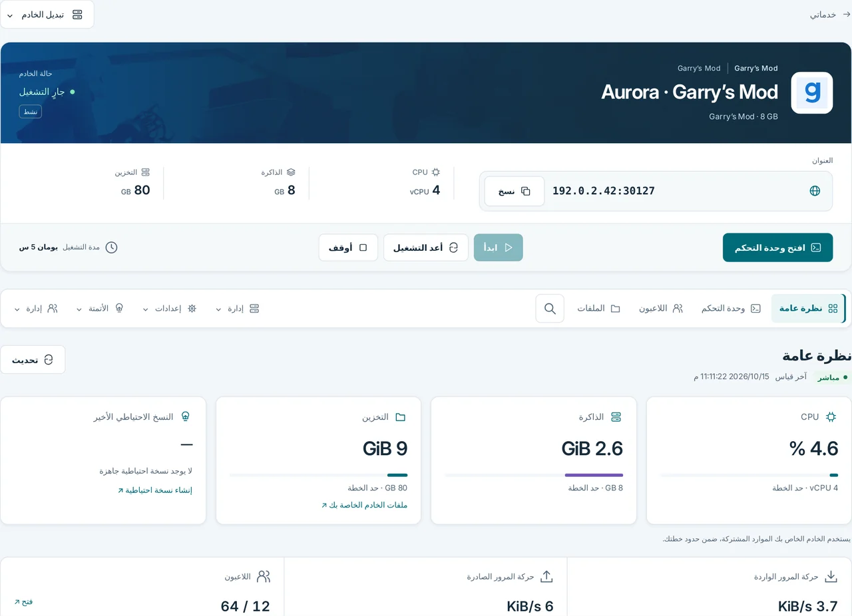The height and width of the screenshot is (616, 852).
Task: Click the 4.6 % CPU value
Action: coord(814,448)
